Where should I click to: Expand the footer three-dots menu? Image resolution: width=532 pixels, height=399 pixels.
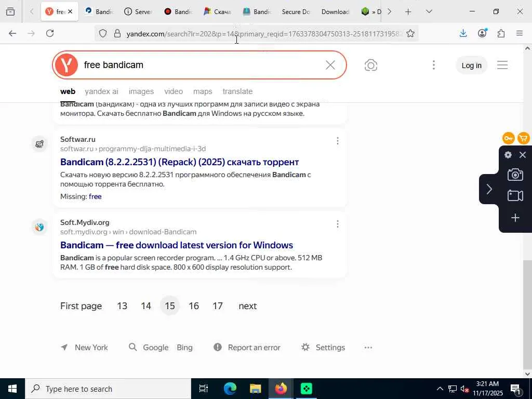(368, 348)
